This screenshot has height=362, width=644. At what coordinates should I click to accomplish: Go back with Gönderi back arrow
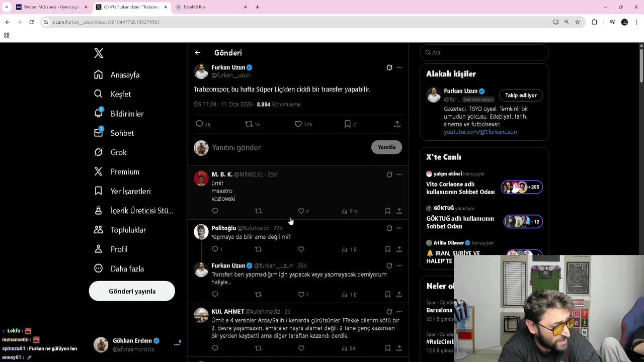coord(198,53)
